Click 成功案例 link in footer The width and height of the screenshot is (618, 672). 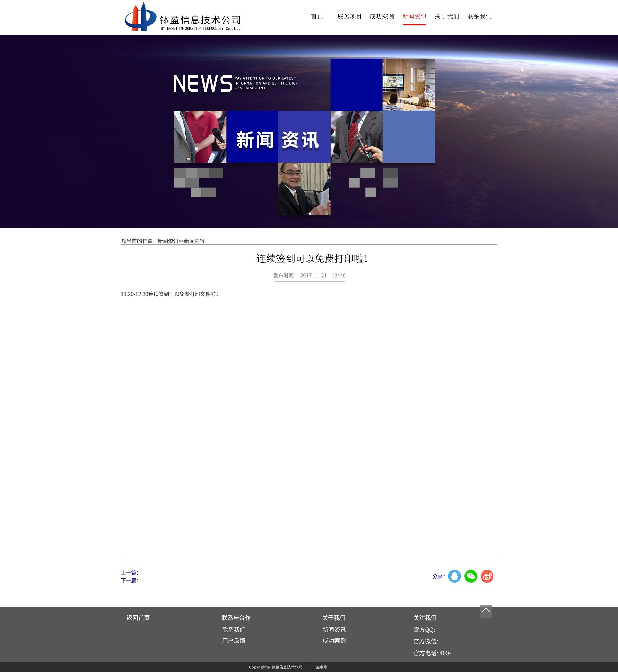(x=334, y=640)
